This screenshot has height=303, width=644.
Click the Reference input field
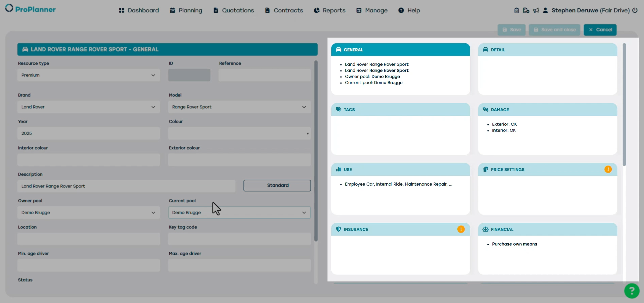[x=264, y=75]
